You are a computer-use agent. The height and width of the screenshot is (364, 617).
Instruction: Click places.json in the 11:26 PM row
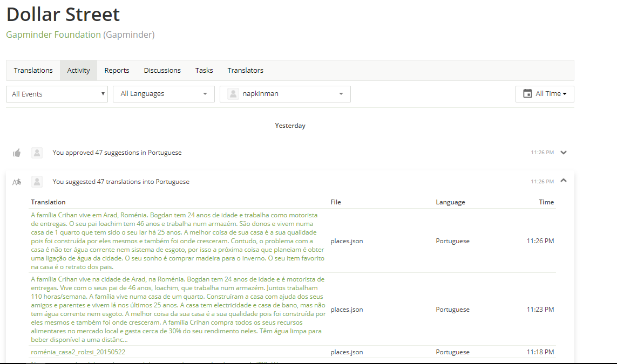click(347, 241)
